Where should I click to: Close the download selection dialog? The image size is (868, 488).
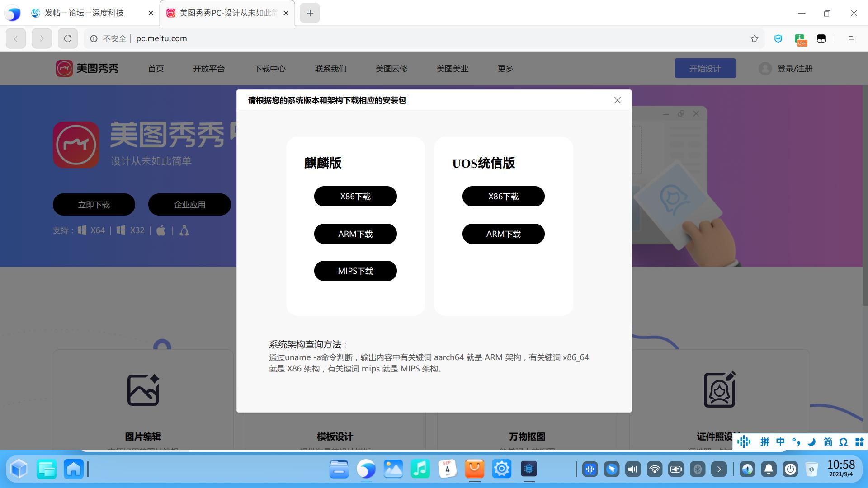pyautogui.click(x=617, y=100)
